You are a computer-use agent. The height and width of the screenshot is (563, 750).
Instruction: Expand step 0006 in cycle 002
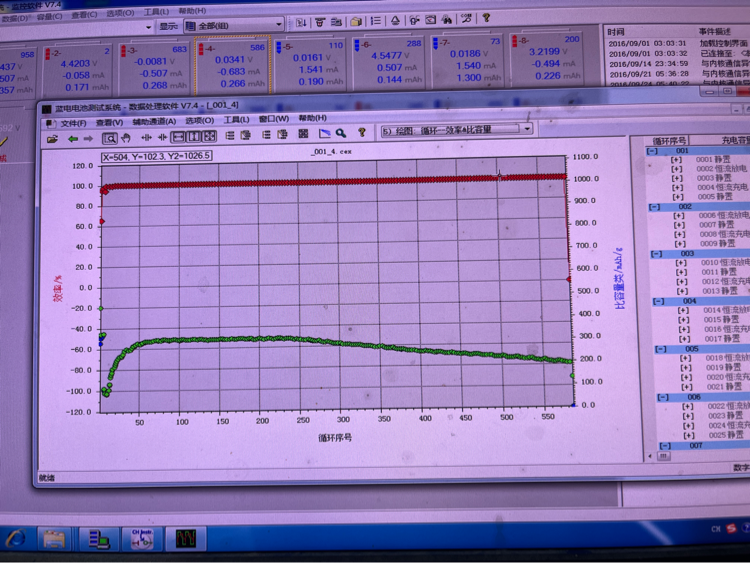[679, 215]
